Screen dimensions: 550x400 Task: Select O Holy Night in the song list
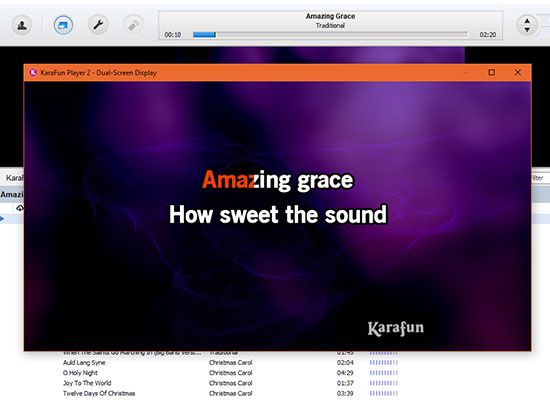point(80,373)
